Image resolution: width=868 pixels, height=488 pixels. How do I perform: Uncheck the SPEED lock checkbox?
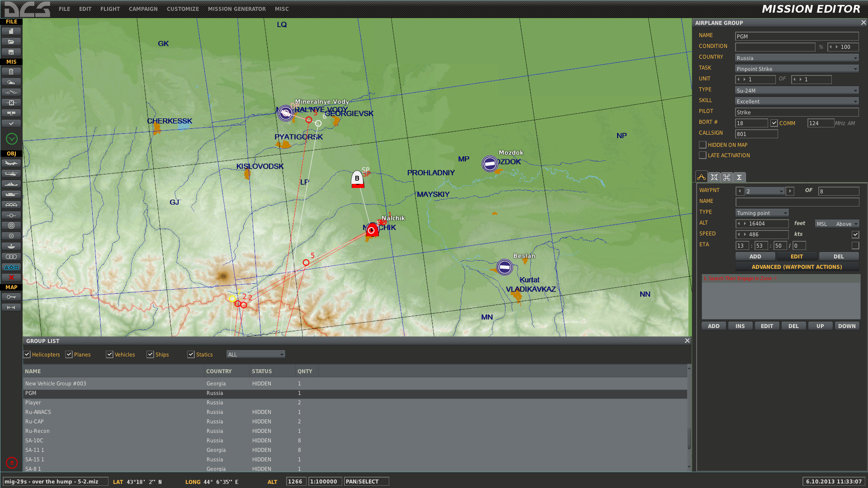(x=855, y=235)
